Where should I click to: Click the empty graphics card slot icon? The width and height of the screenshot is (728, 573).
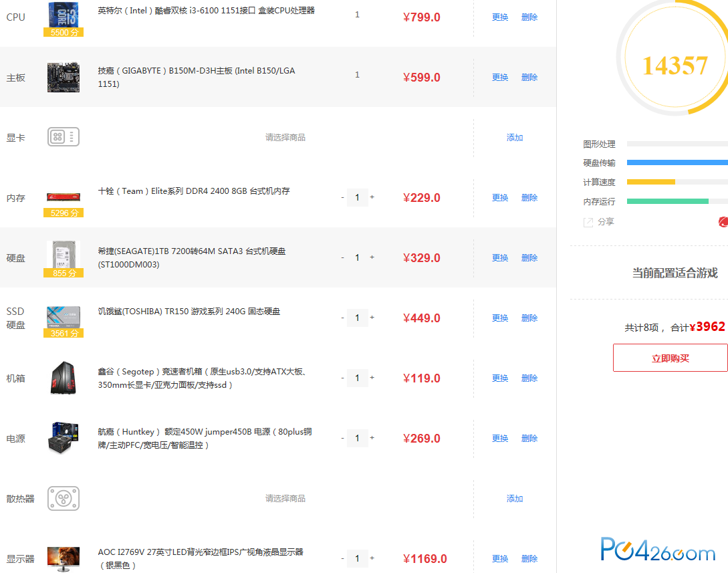(x=64, y=137)
